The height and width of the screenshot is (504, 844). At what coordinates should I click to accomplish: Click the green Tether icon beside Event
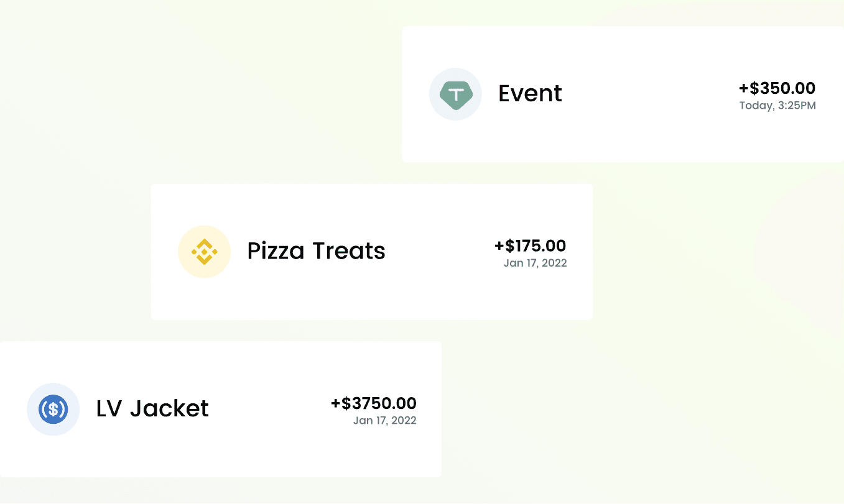point(455,94)
